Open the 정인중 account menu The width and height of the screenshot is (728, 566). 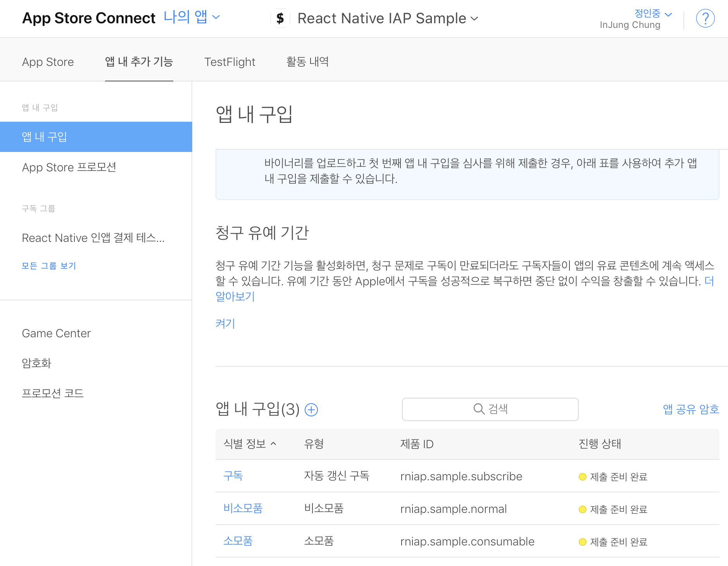(653, 13)
